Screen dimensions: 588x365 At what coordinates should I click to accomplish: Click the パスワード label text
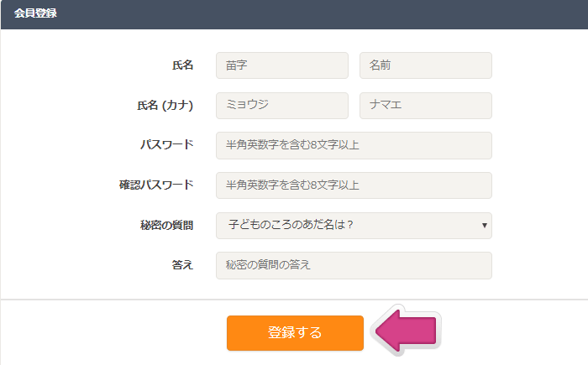click(167, 144)
